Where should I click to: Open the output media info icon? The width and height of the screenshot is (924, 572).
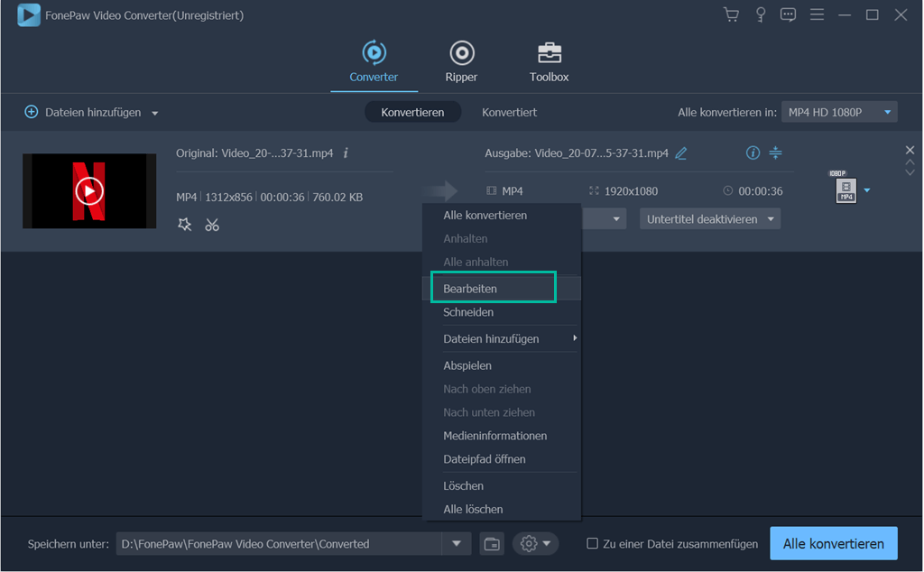coord(753,153)
